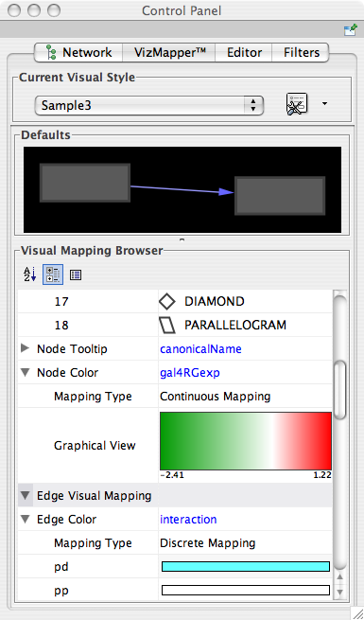The height and width of the screenshot is (620, 364).
Task: Click the window resize grip corner
Action: [356, 612]
